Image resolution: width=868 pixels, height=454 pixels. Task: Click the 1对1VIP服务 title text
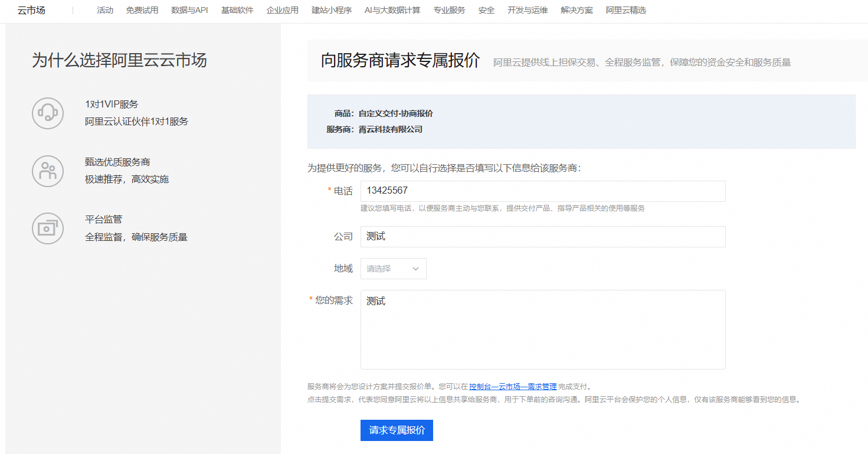112,104
